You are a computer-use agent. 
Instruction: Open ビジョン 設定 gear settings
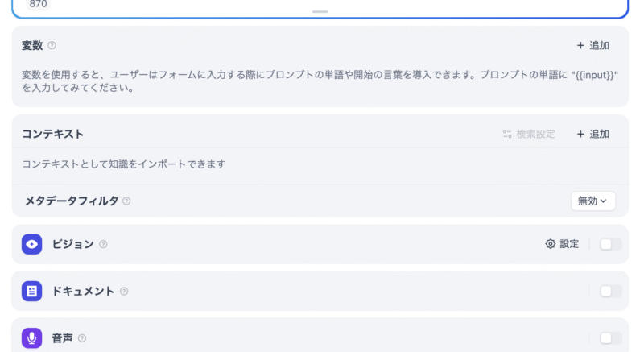pyautogui.click(x=562, y=244)
